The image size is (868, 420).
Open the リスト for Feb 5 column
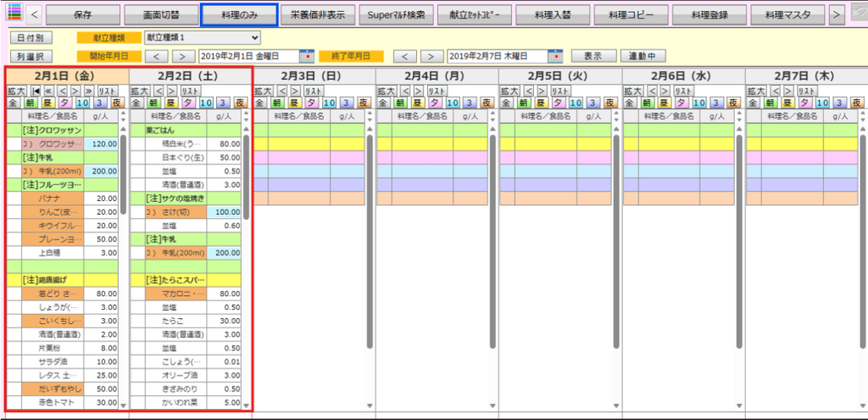pyautogui.click(x=560, y=90)
